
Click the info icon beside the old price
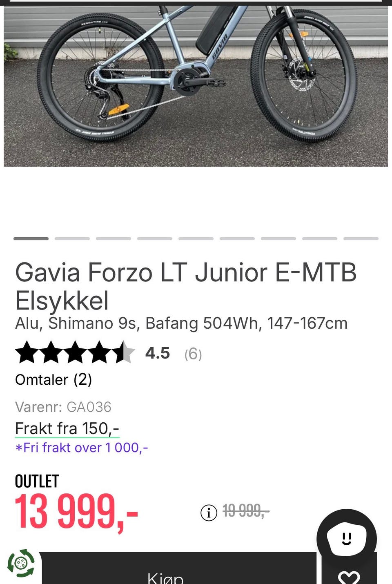coord(209,512)
